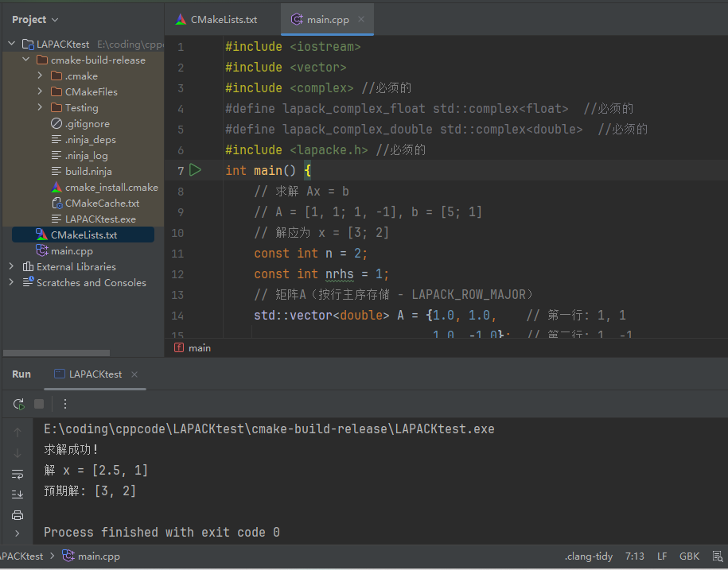Open more options in the Run toolbar
The width and height of the screenshot is (728, 570).
click(x=65, y=404)
